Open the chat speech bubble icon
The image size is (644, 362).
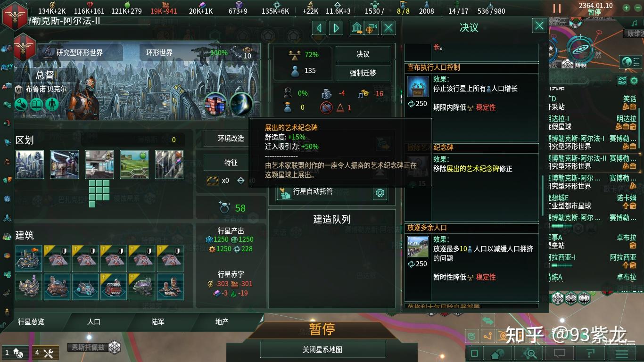coord(559,353)
